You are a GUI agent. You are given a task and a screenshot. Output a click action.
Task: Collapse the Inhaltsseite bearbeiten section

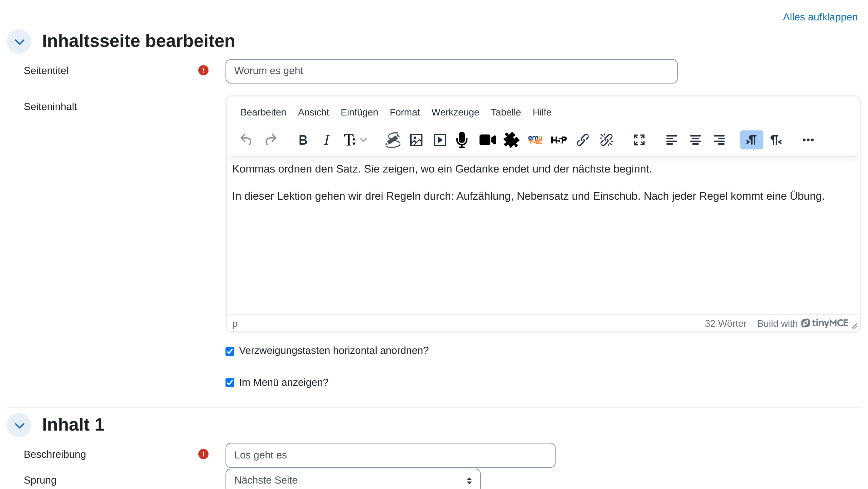(19, 41)
